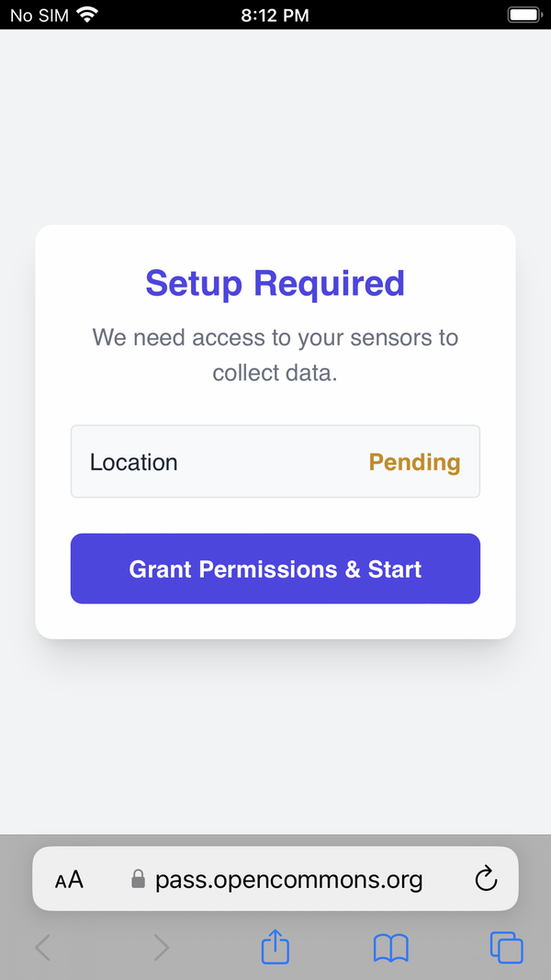Go forward using the forward arrow
Viewport: 551px width, 980px height.
(x=161, y=947)
